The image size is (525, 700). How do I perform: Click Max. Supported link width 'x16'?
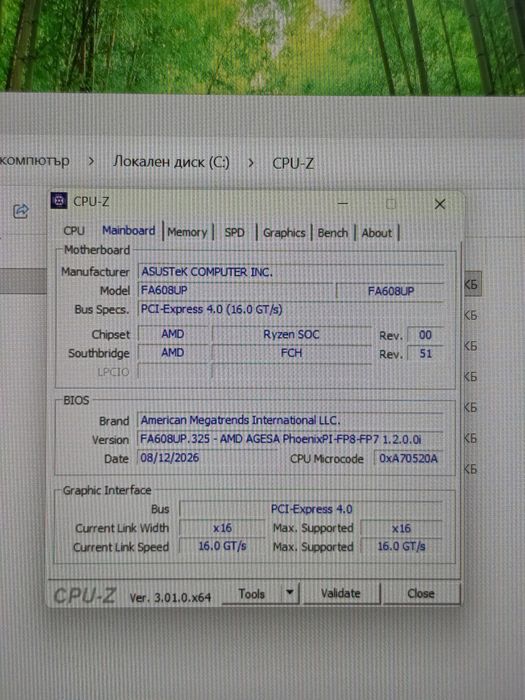(x=401, y=529)
